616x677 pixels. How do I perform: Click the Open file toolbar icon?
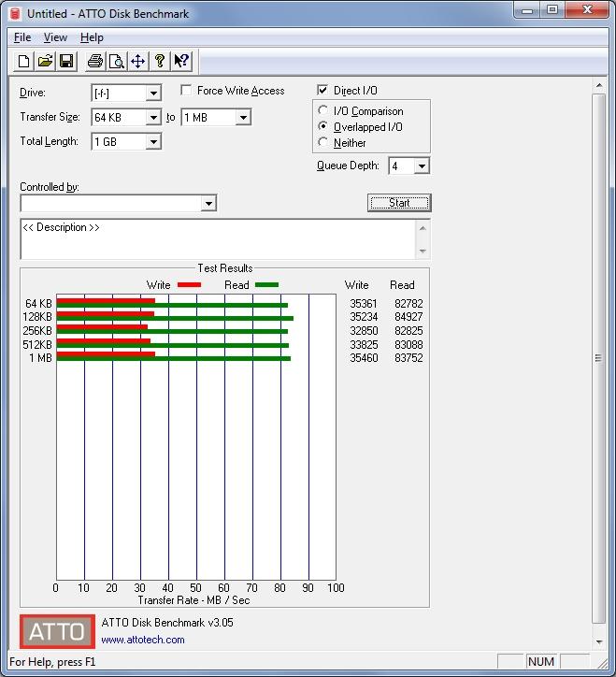45,61
